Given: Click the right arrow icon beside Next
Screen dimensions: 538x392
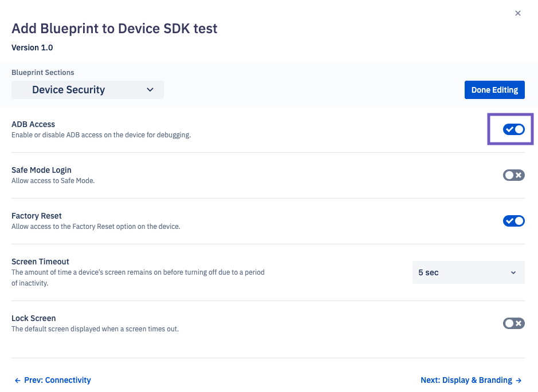Looking at the screenshot, I should [x=519, y=381].
